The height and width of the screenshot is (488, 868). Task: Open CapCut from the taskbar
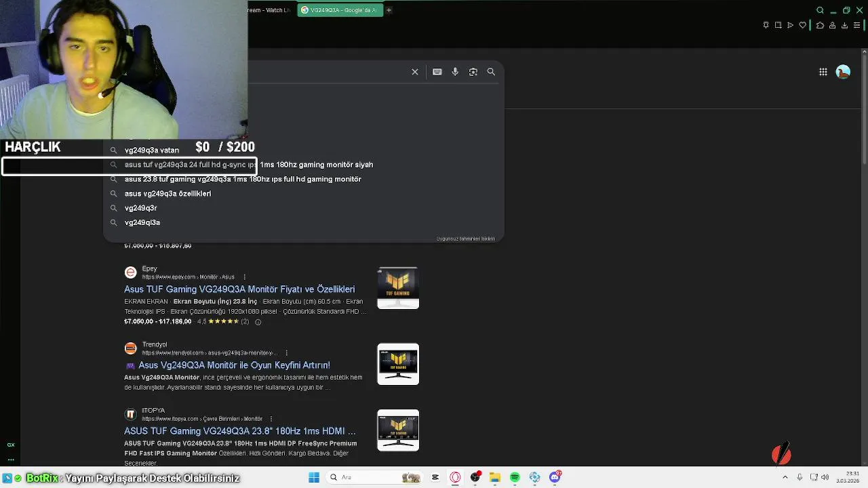coord(435,477)
